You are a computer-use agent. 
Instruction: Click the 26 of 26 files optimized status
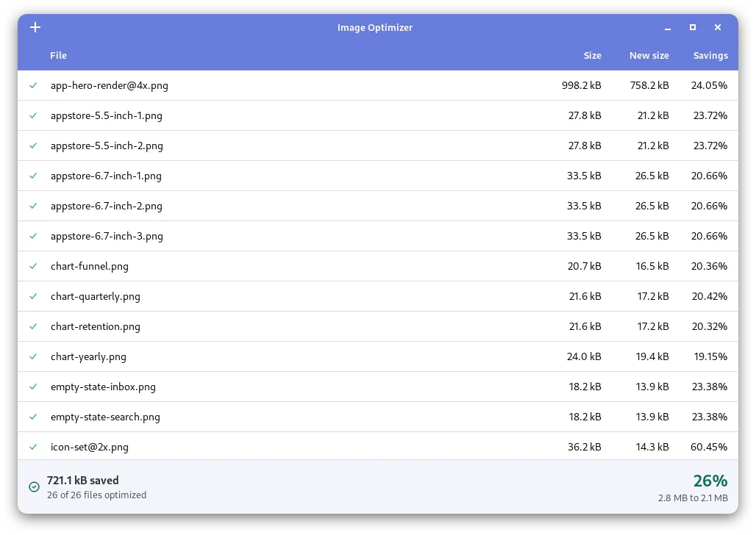[96, 495]
